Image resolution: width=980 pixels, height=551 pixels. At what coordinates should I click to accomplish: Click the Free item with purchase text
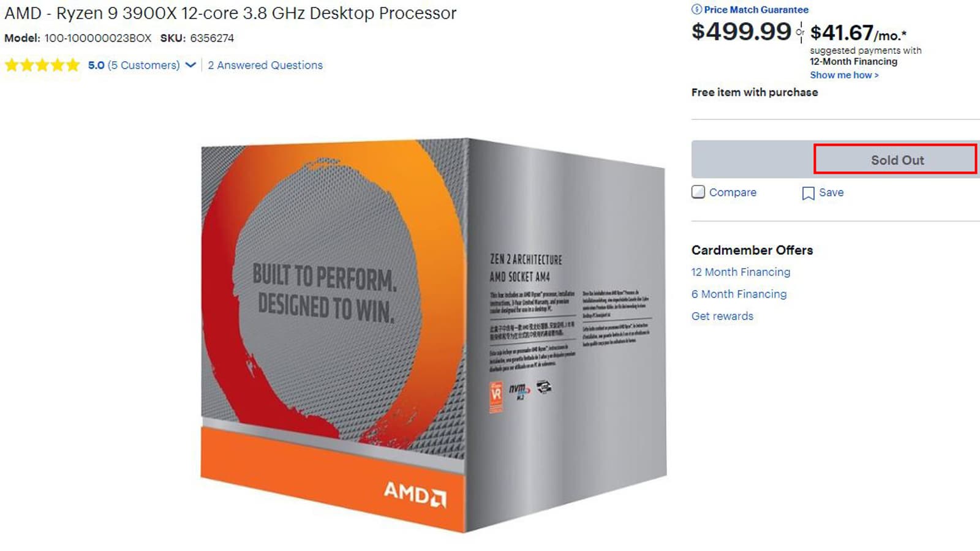754,92
